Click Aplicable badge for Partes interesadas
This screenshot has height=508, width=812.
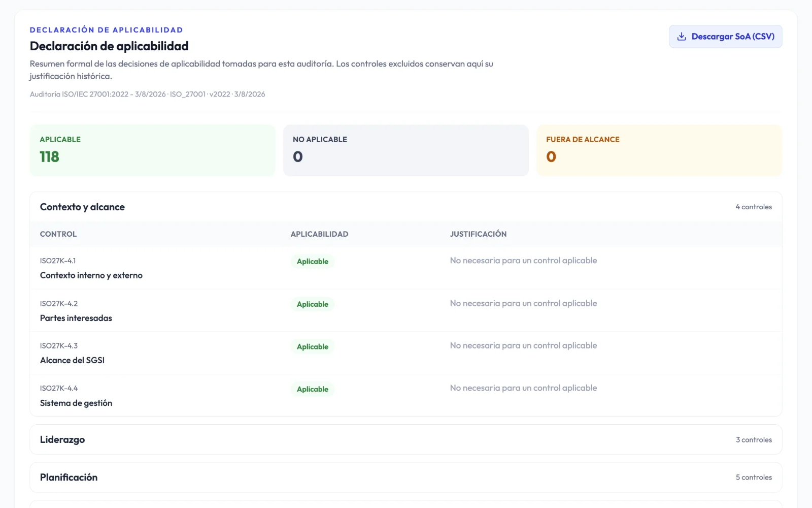(313, 304)
